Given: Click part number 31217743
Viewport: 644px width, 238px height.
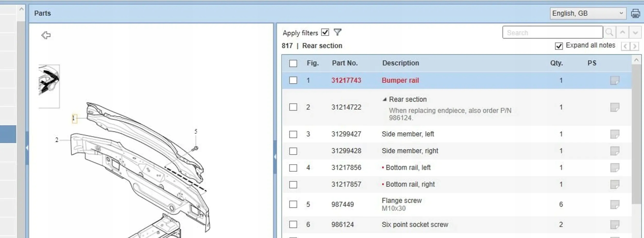Looking at the screenshot, I should coord(346,80).
